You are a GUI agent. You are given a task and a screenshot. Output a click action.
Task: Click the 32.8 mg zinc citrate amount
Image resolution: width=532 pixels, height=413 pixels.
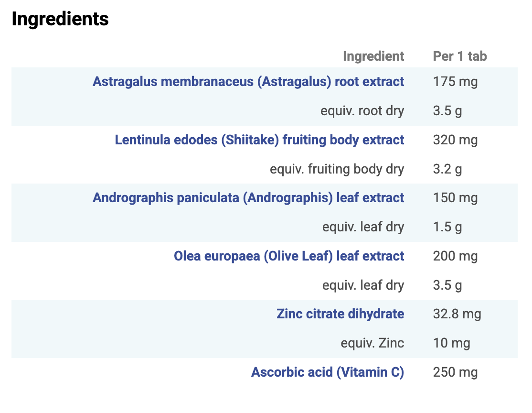(457, 314)
